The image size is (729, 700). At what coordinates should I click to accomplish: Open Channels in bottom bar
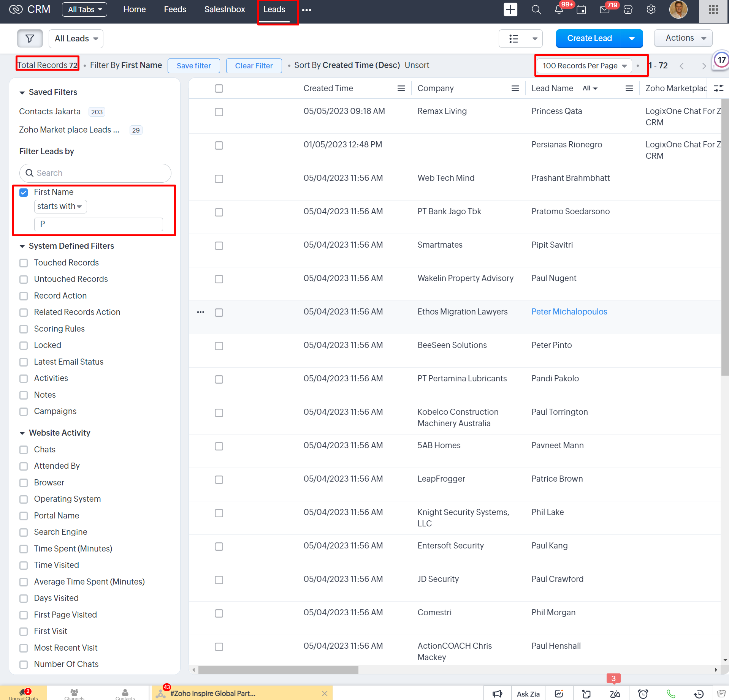tap(74, 694)
